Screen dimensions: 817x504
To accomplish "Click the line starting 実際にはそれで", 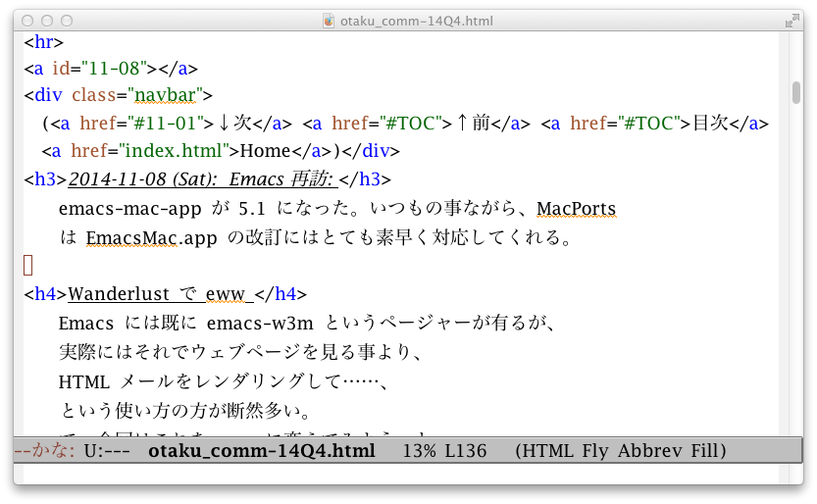I will [x=240, y=352].
